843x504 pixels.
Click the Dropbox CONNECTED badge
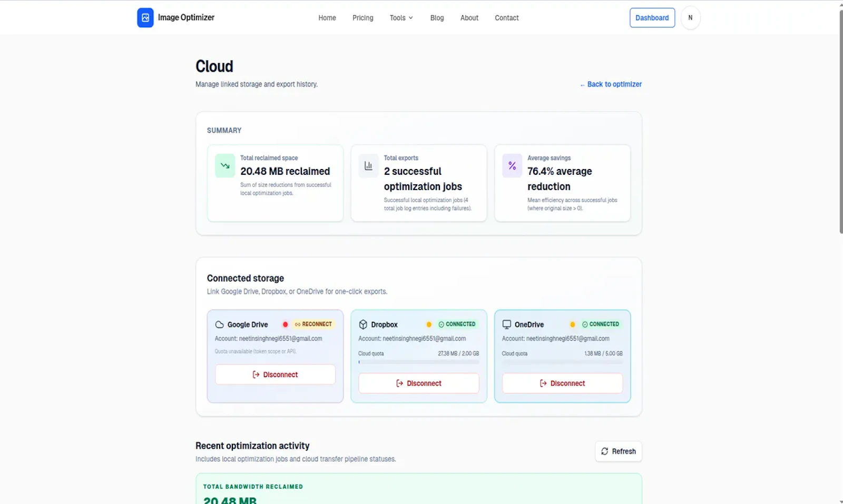point(457,324)
